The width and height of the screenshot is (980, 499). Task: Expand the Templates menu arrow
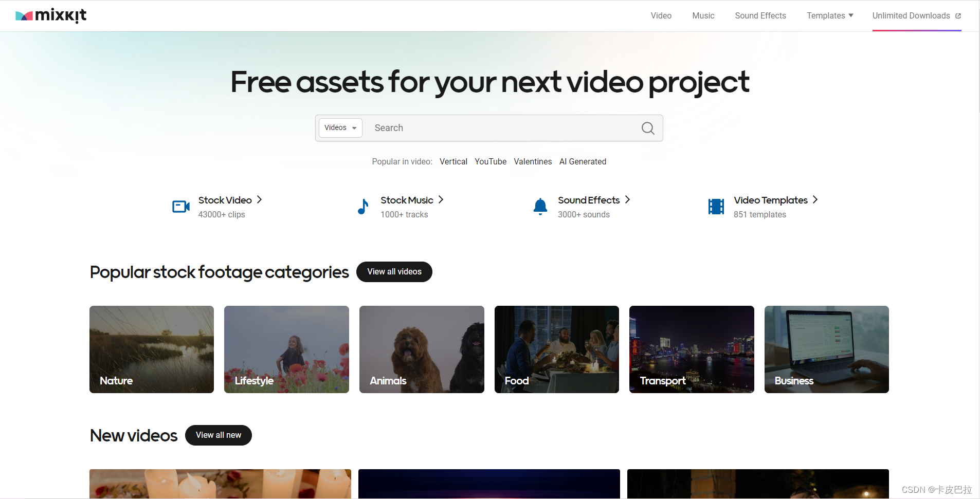click(851, 15)
